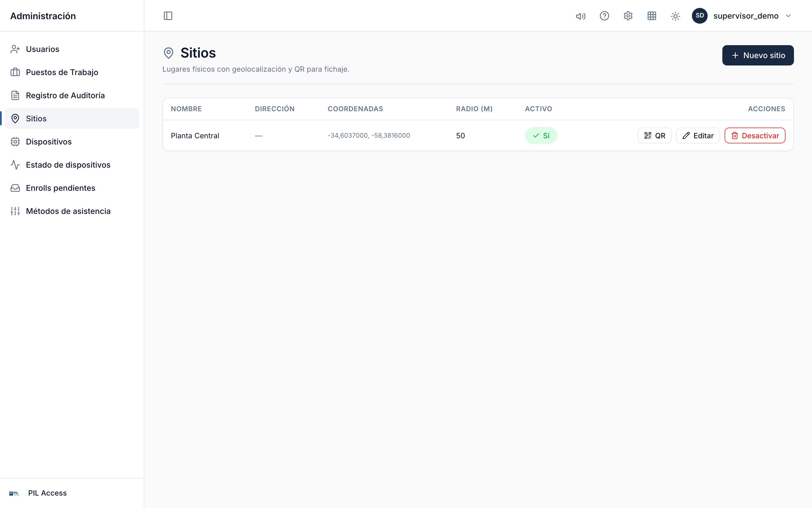
Task: Click the Puestos de Trabajo briefcase icon
Action: pyautogui.click(x=15, y=72)
